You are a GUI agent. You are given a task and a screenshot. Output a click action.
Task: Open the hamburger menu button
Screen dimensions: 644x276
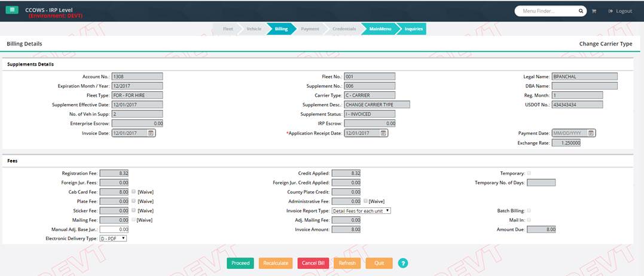click(12, 10)
